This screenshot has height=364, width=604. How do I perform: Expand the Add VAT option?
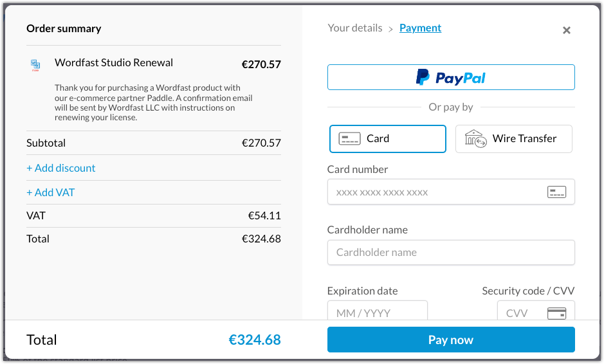pos(50,192)
